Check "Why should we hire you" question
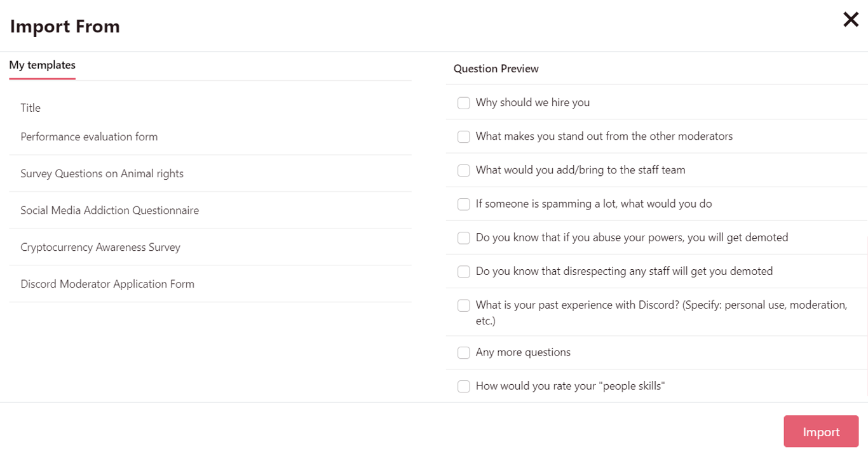The width and height of the screenshot is (868, 454). point(464,103)
